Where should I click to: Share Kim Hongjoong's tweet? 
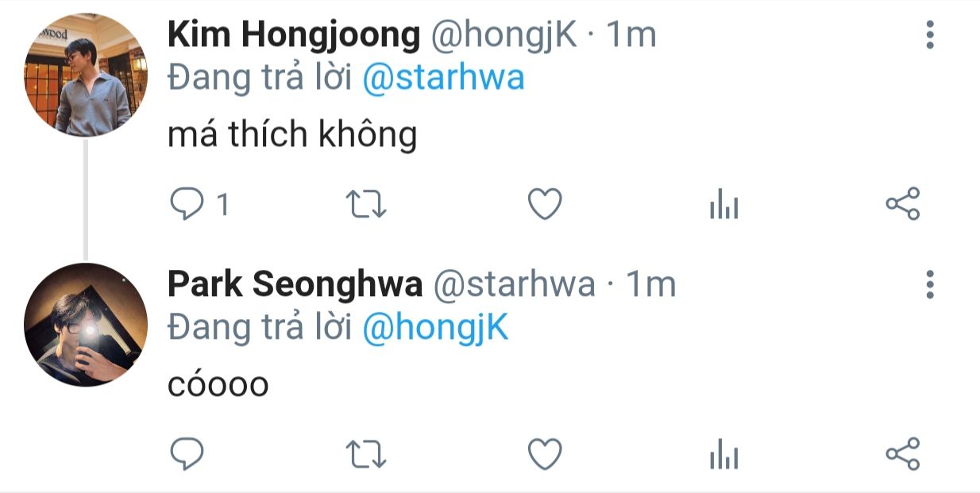coord(902,205)
